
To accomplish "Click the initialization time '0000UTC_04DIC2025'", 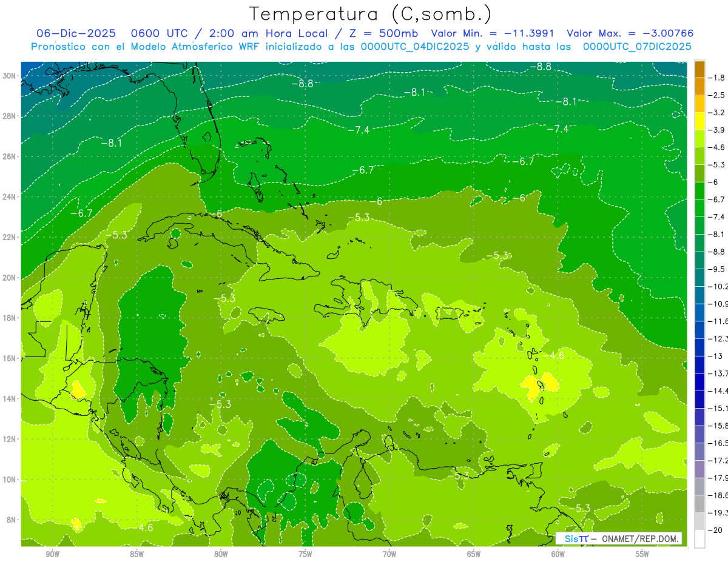I will click(x=415, y=46).
